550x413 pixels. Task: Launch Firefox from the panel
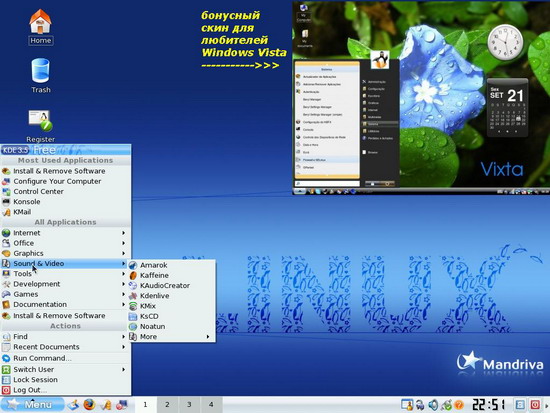click(x=89, y=405)
